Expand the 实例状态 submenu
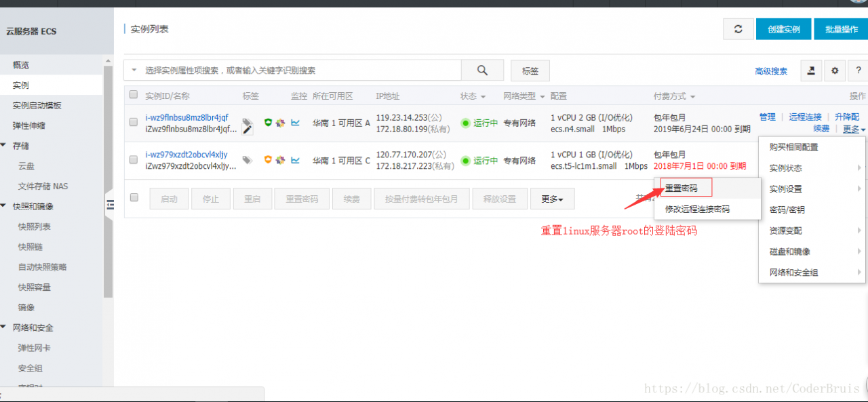 tap(812, 167)
